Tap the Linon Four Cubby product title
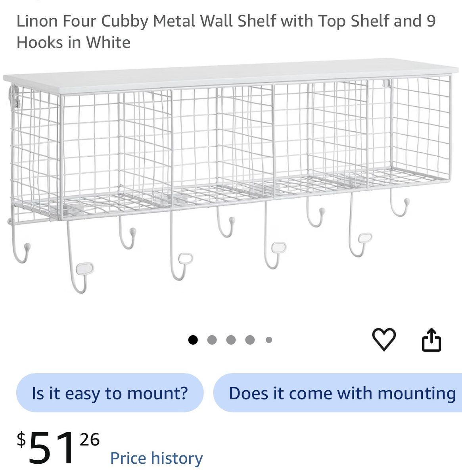The width and height of the screenshot is (462, 476). [226, 31]
